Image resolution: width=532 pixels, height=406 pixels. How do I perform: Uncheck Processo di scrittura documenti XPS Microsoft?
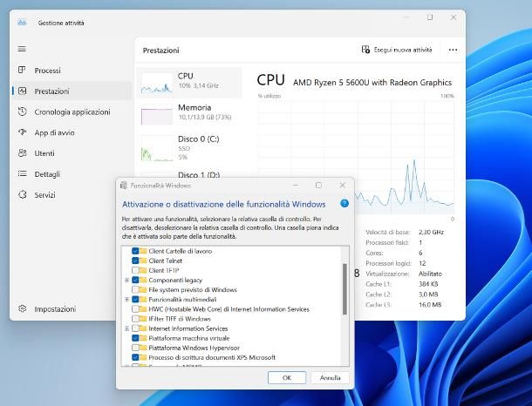(135, 357)
